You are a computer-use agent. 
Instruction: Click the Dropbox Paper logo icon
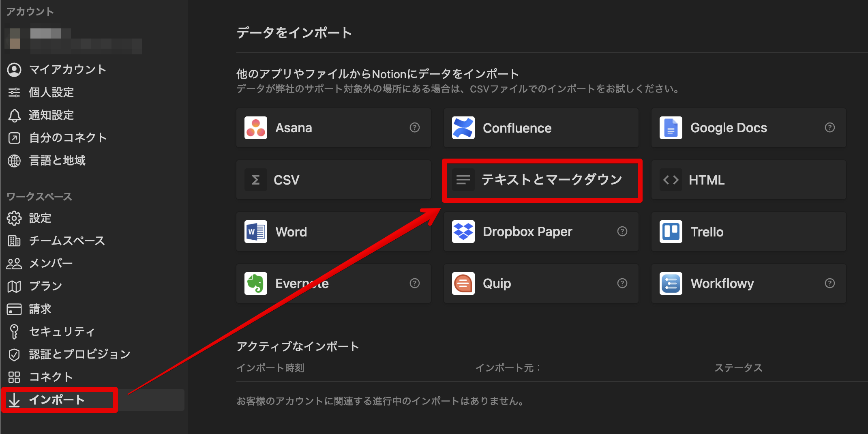click(x=463, y=232)
